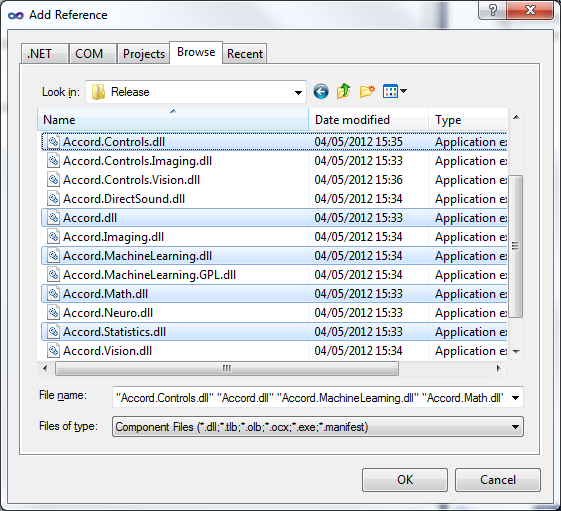Select the Accord.MachineLearning.dll file name

[137, 256]
